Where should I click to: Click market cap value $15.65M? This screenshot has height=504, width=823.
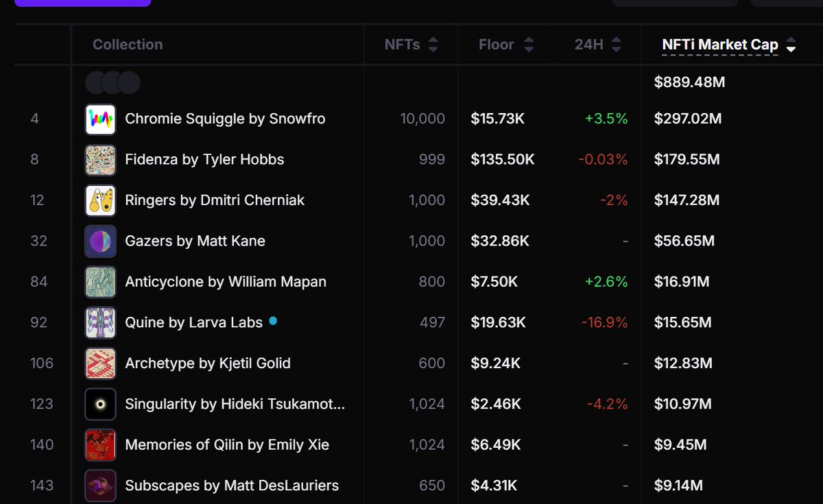tap(683, 322)
